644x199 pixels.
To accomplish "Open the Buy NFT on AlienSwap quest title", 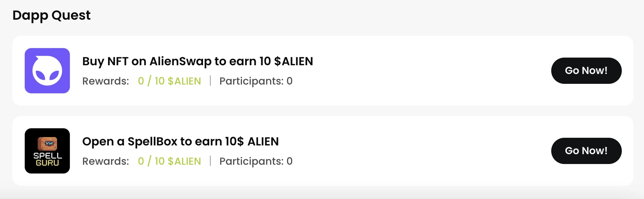I will [x=197, y=61].
